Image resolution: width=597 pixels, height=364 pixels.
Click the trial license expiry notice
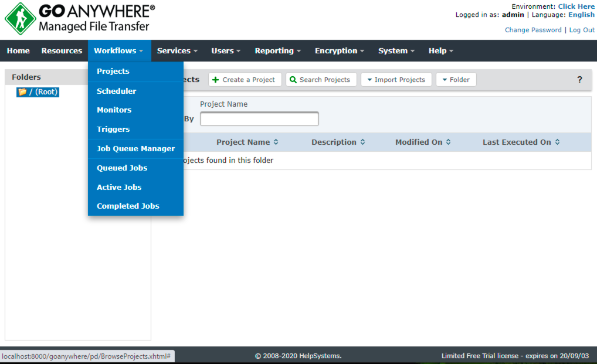tap(515, 356)
